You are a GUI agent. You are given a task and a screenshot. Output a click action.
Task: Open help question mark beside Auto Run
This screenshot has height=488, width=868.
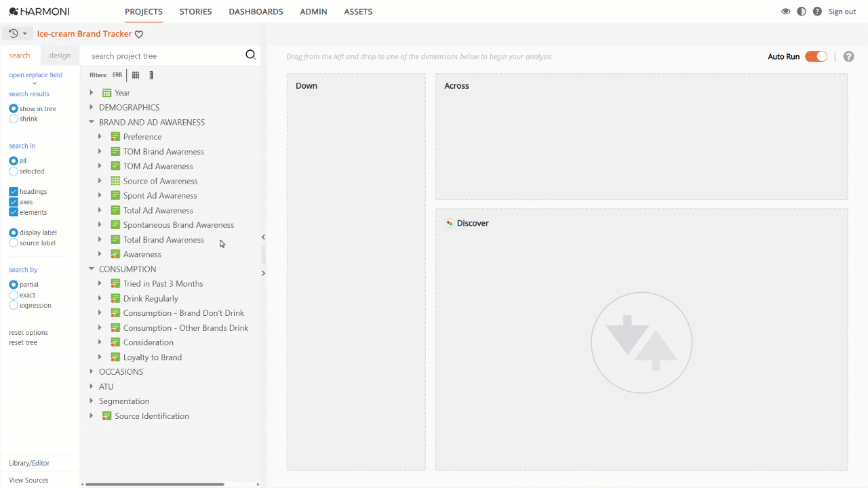point(848,56)
